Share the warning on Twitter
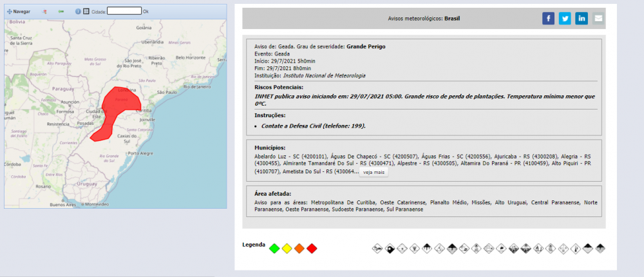Viewport: 644px width, 277px height. tap(565, 19)
